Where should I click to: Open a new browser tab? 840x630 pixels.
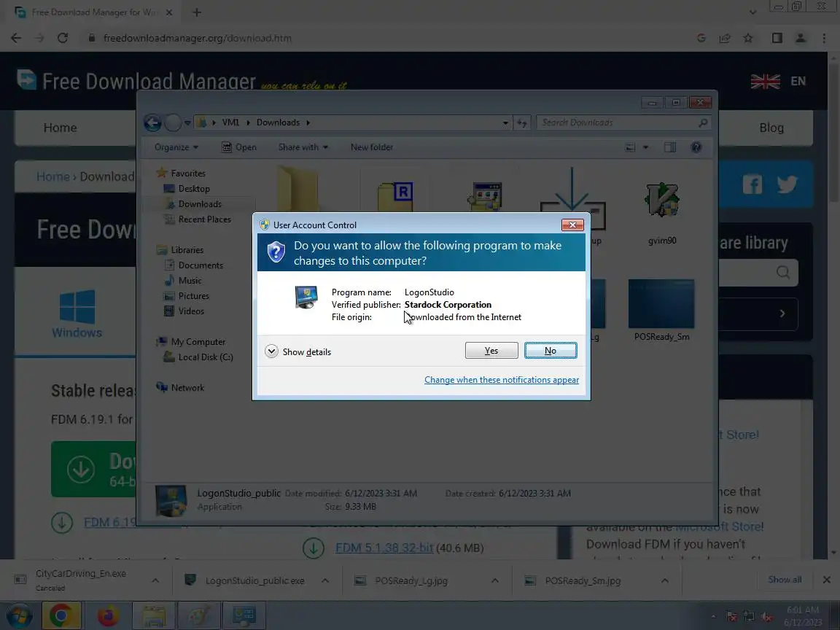click(x=197, y=12)
